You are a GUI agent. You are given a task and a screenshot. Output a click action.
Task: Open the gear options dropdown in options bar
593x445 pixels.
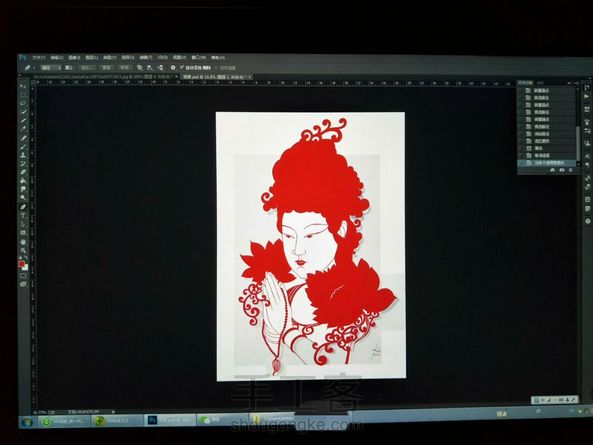pyautogui.click(x=173, y=67)
